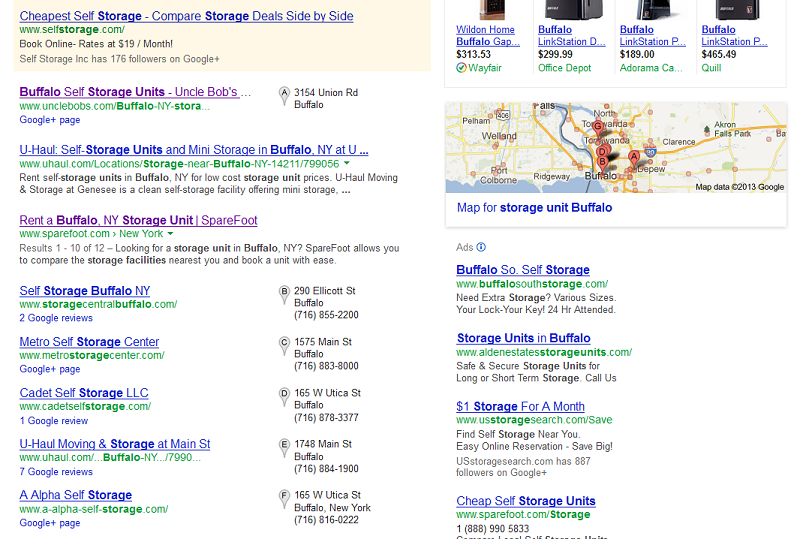800x539 pixels.
Task: Open Storage Units in Buffalo ad
Action: pos(523,338)
